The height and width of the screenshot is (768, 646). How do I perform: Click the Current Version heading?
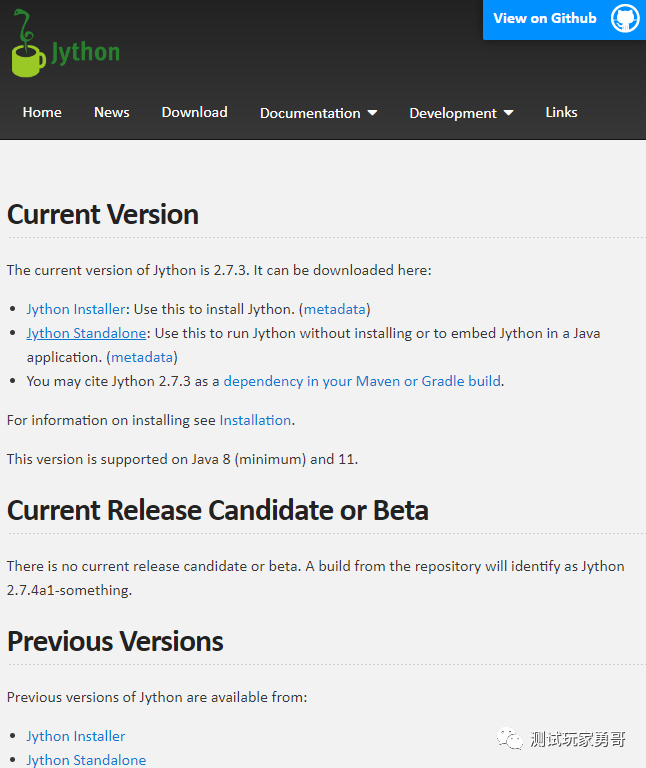pyautogui.click(x=103, y=215)
